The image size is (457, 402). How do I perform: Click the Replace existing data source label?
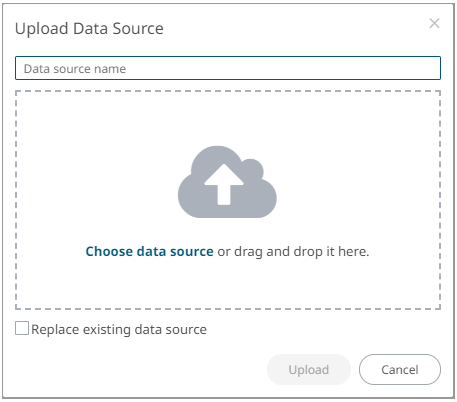119,330
